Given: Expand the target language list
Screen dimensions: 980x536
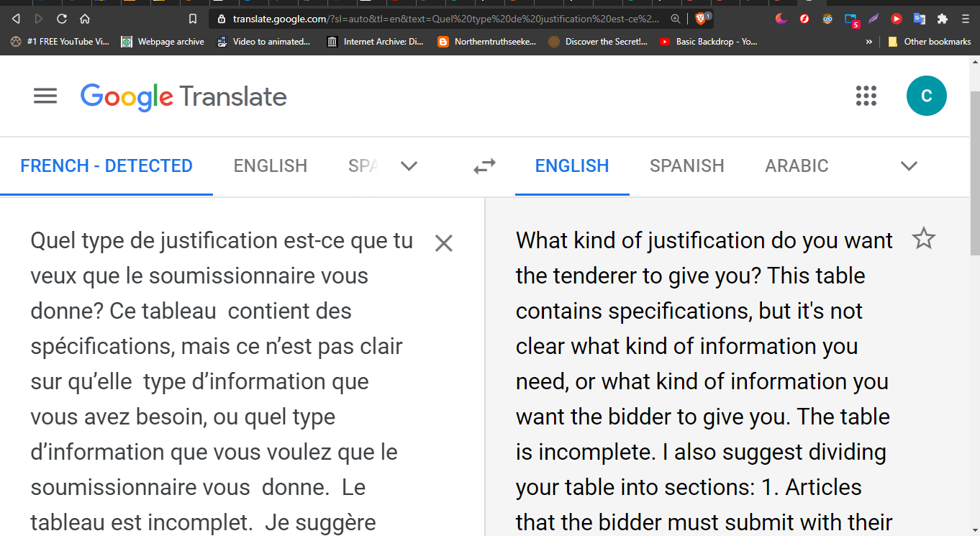Looking at the screenshot, I should pyautogui.click(x=909, y=166).
